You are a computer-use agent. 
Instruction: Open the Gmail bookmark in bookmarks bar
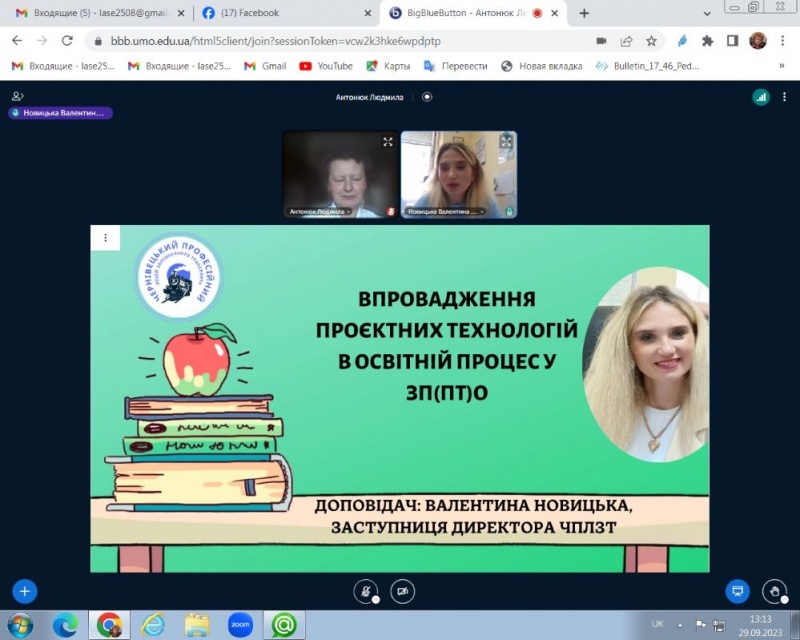click(x=265, y=66)
